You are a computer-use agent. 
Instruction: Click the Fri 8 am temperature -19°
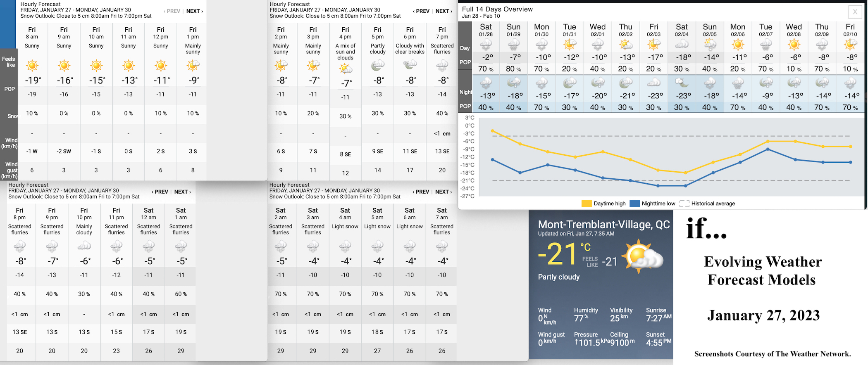[33, 81]
